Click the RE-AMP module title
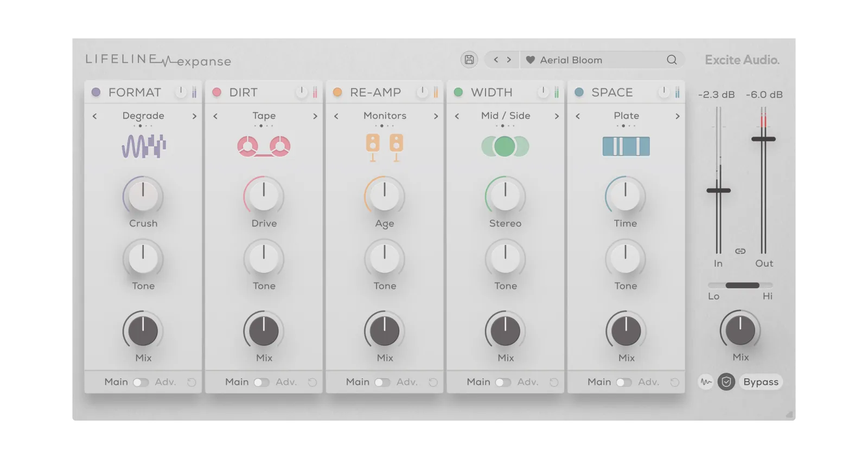 (375, 92)
